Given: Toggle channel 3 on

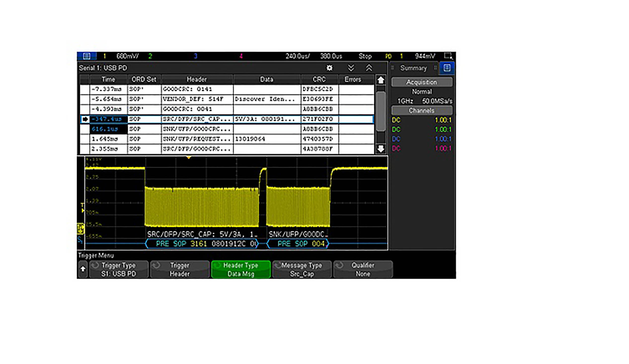Looking at the screenshot, I should coord(195,56).
